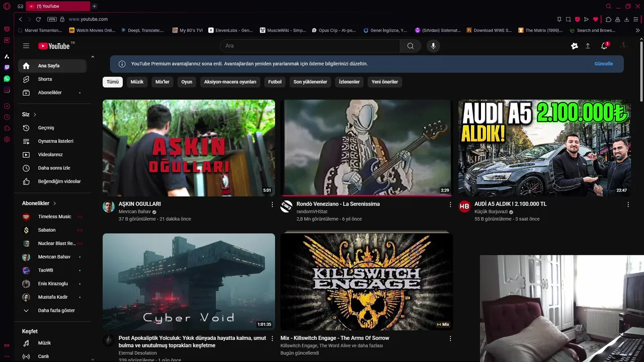The width and height of the screenshot is (644, 362).
Task: Click the DeepL Translate bookmark
Action: [142, 30]
